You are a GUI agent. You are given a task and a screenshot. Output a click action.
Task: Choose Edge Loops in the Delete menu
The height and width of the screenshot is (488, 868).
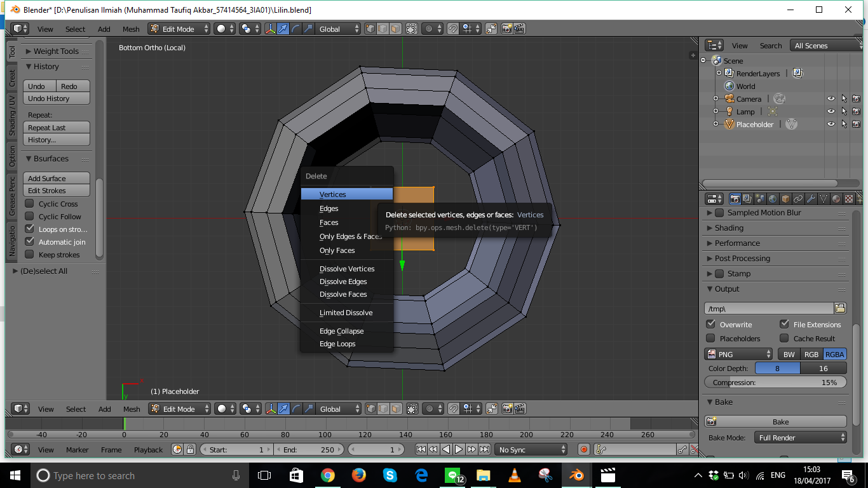click(347, 343)
